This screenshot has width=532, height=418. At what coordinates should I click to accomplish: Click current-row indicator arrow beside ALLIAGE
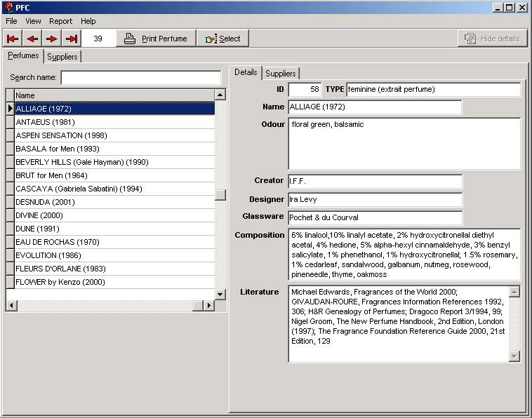(11, 109)
